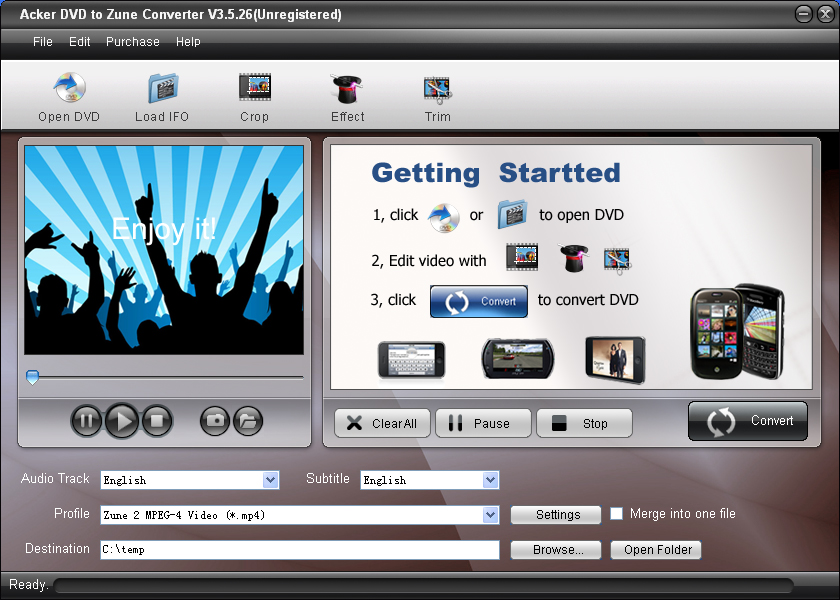Open the Help menu
The width and height of the screenshot is (840, 600).
[x=188, y=42]
